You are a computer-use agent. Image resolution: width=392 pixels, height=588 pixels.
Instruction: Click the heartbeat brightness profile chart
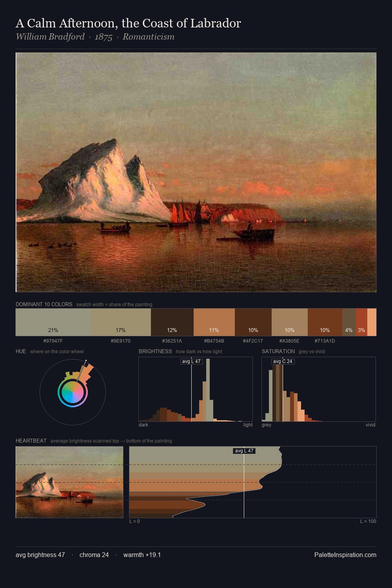[253, 482]
